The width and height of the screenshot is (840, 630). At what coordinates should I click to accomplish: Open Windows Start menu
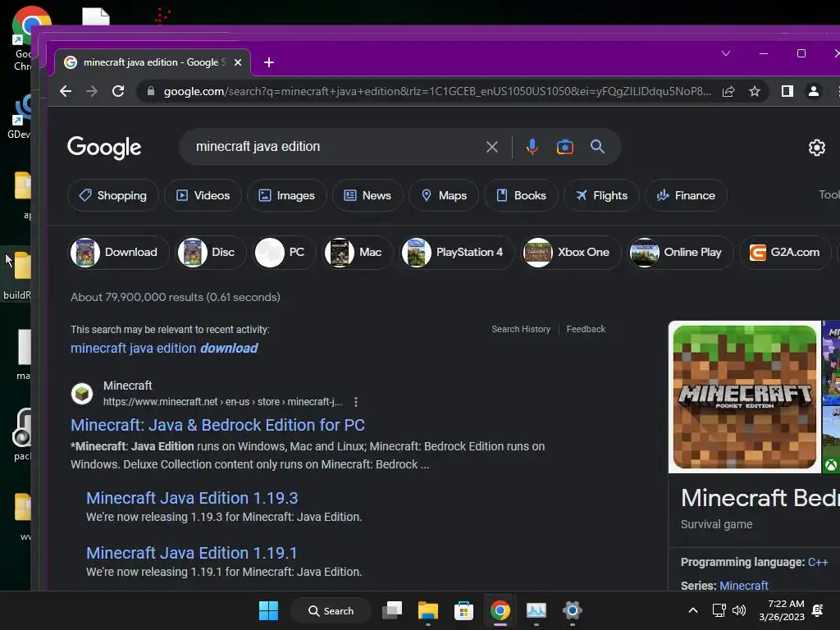[268, 610]
